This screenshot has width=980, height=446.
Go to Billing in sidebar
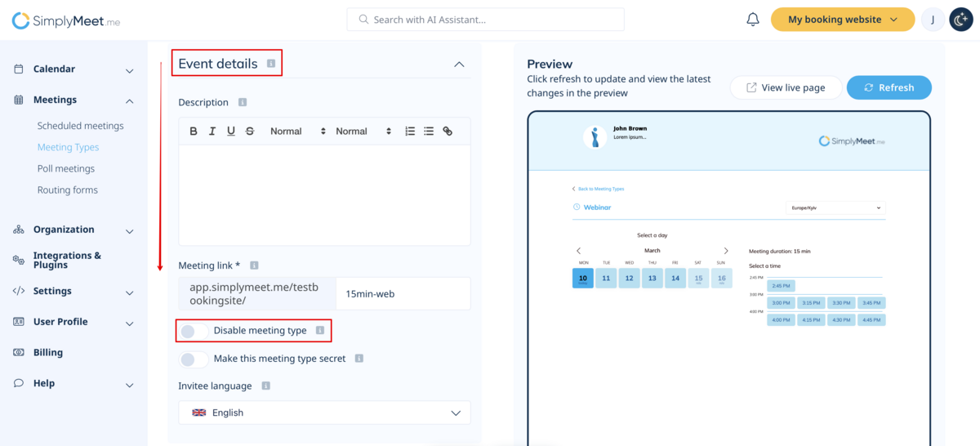point(48,353)
